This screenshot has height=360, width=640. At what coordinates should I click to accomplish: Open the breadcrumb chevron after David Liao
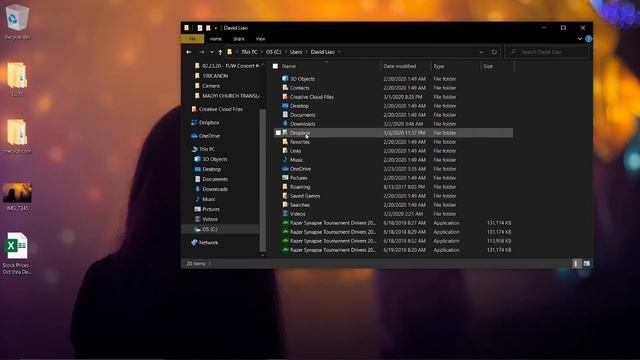(339, 52)
